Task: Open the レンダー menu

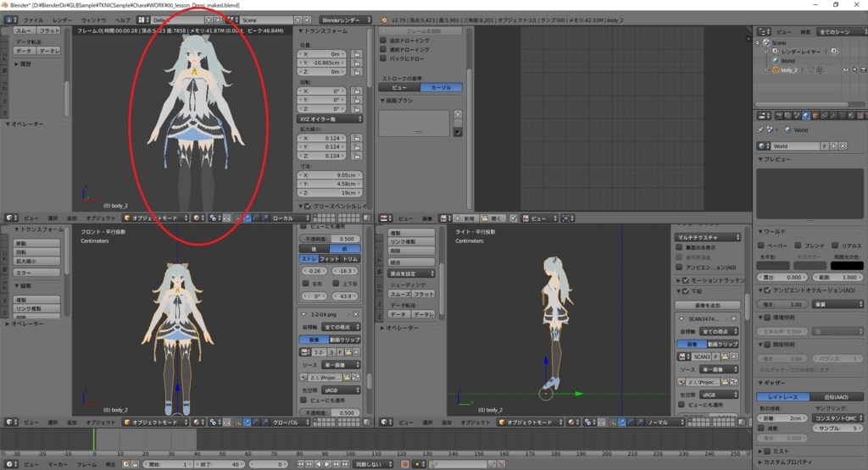Action: click(x=62, y=20)
